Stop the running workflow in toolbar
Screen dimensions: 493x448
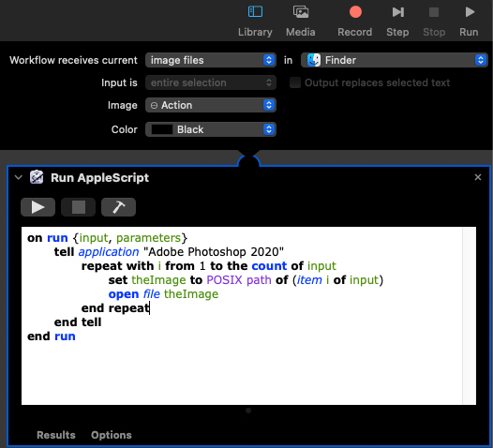(x=434, y=21)
